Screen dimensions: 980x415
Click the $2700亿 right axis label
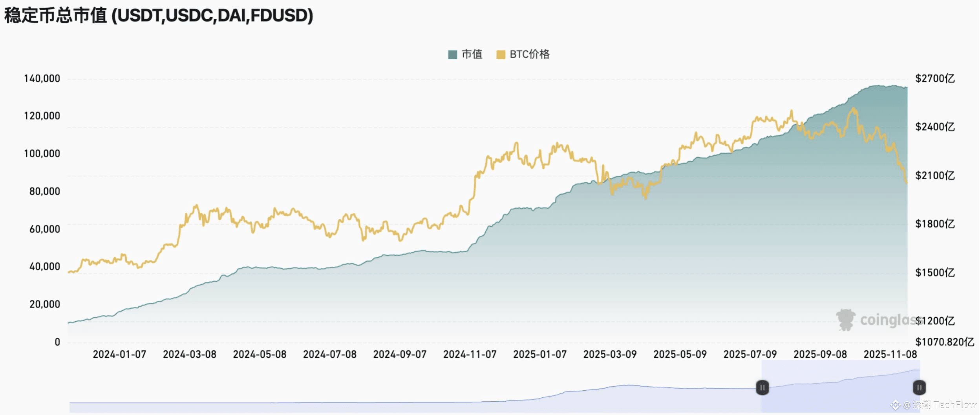[x=935, y=78]
